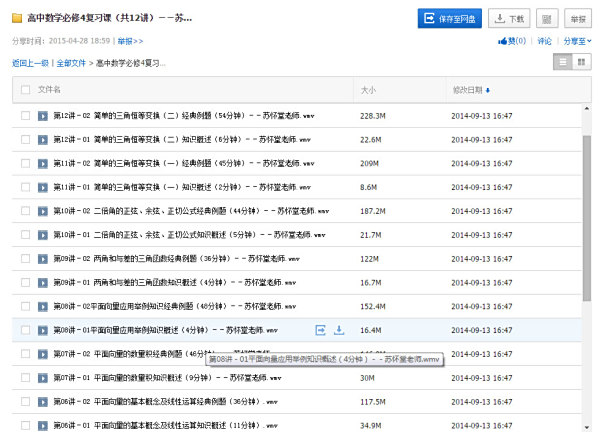
Task: Switch to list view
Action: tap(562, 62)
